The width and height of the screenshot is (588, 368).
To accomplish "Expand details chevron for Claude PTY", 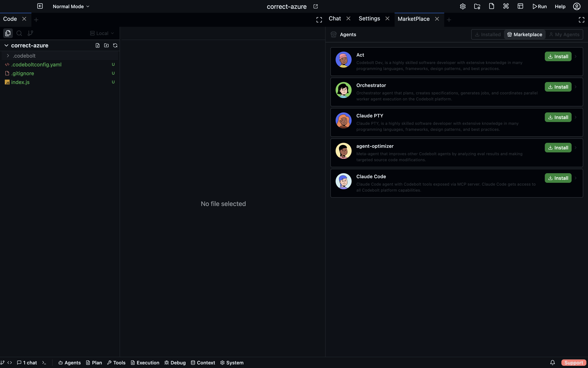I will (576, 117).
